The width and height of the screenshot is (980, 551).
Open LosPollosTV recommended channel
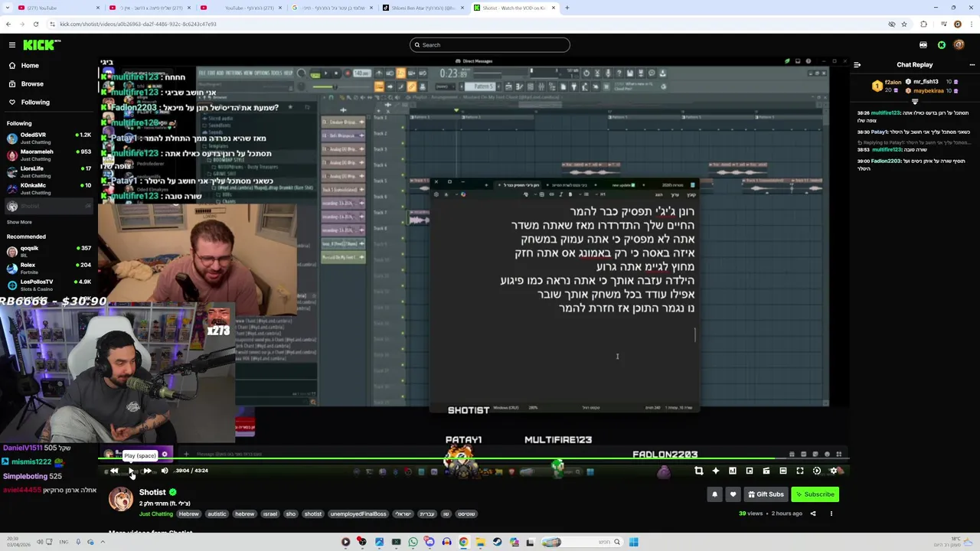[x=49, y=285]
